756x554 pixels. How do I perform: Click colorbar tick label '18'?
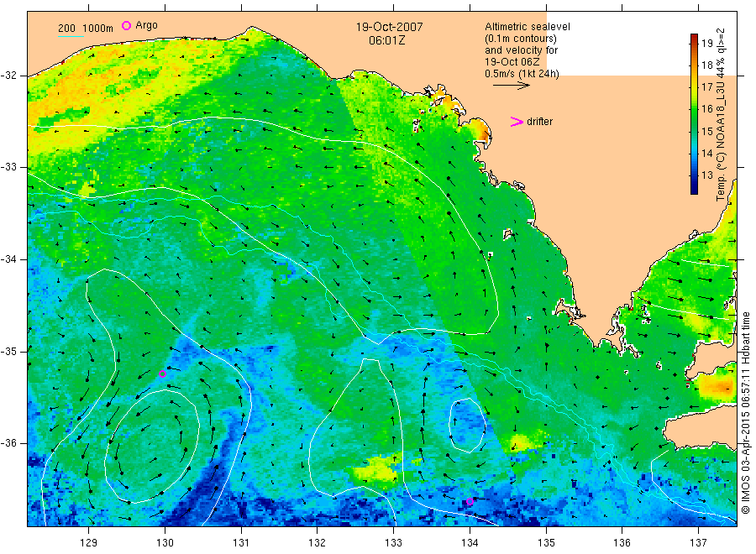pyautogui.click(x=707, y=65)
